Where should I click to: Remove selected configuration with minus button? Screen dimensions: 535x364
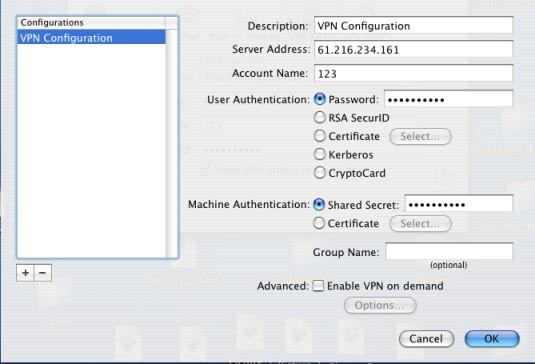(x=43, y=273)
